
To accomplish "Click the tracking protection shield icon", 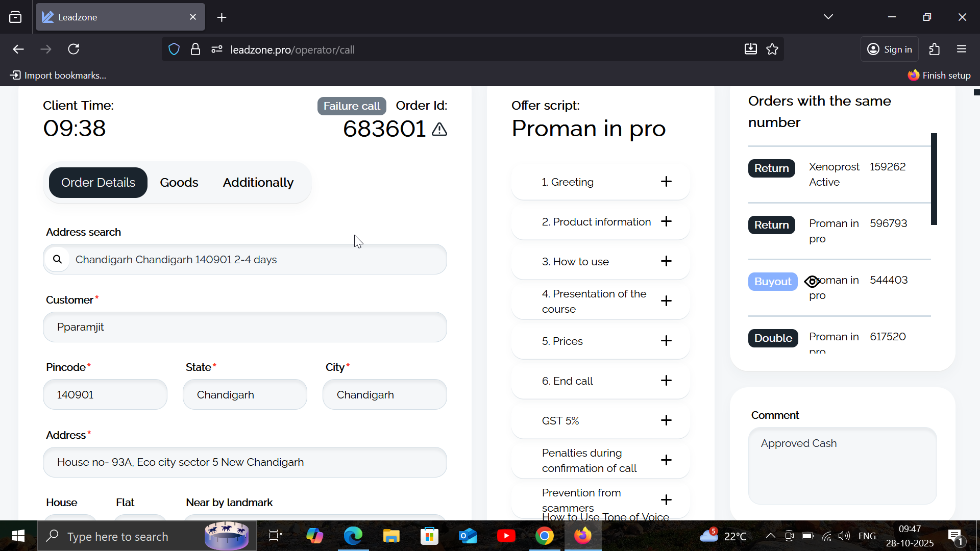I will [x=174, y=49].
